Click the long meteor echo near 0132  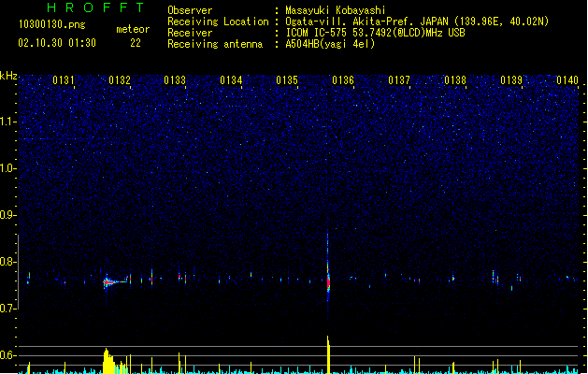coord(116,281)
